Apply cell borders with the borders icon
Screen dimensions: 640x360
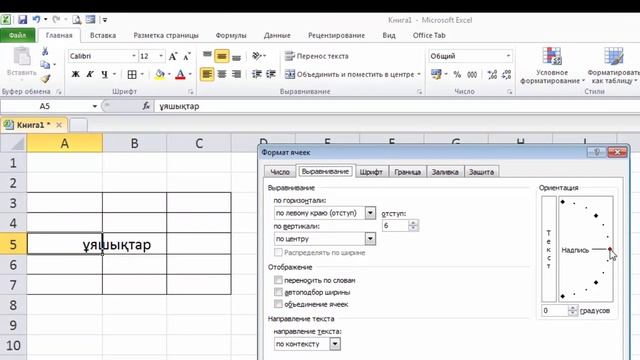132,74
